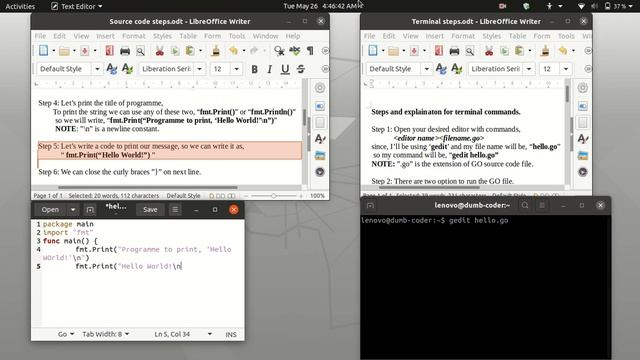
Task: Click Undo arrow in Source code steps window
Action: click(x=233, y=51)
